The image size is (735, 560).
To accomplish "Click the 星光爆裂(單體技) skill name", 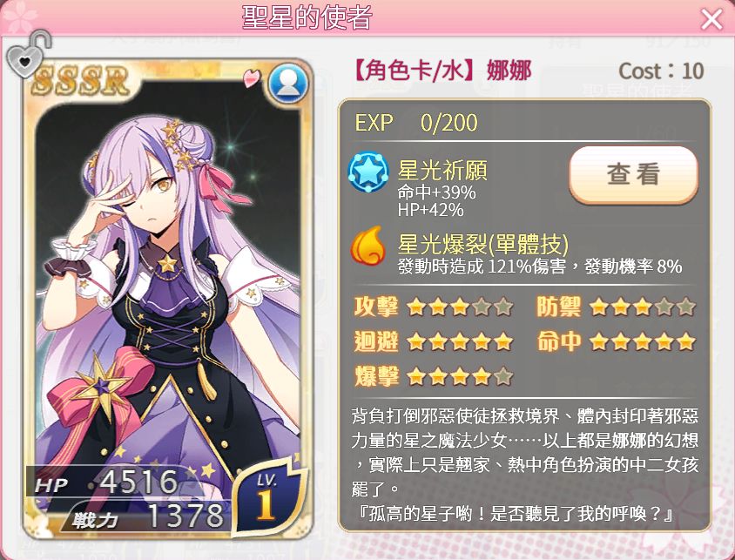I will coord(482,243).
